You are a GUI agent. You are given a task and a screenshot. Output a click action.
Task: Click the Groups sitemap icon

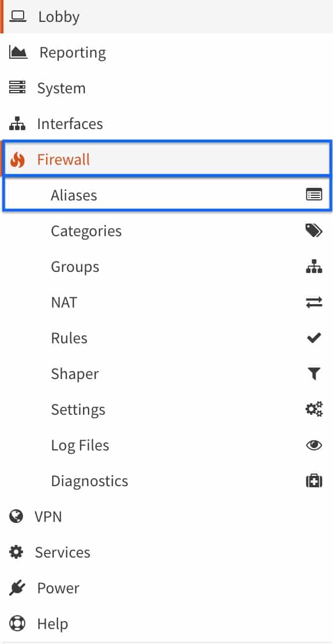(x=314, y=266)
